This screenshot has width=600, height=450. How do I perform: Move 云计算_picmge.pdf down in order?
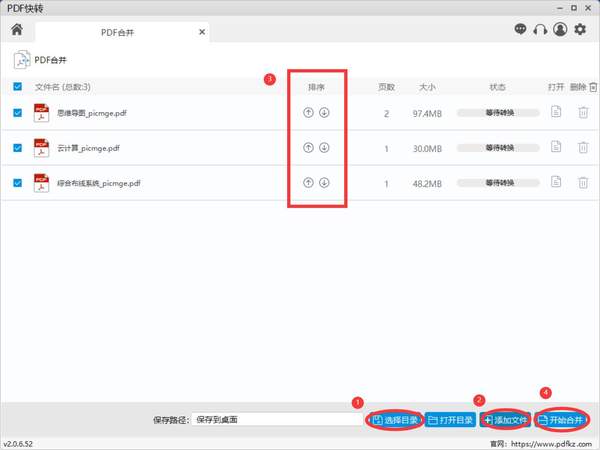[x=324, y=148]
